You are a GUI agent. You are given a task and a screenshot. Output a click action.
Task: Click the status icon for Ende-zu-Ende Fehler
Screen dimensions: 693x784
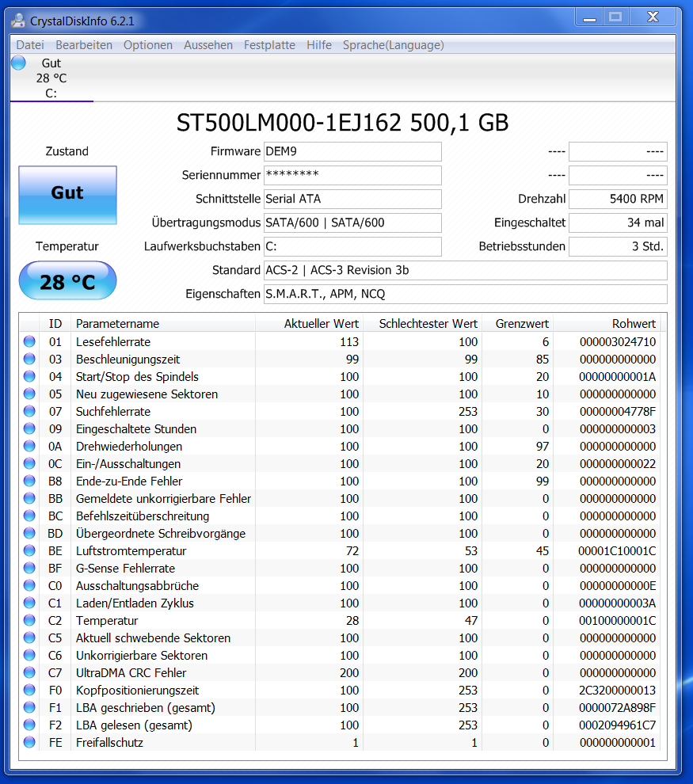[x=29, y=481]
